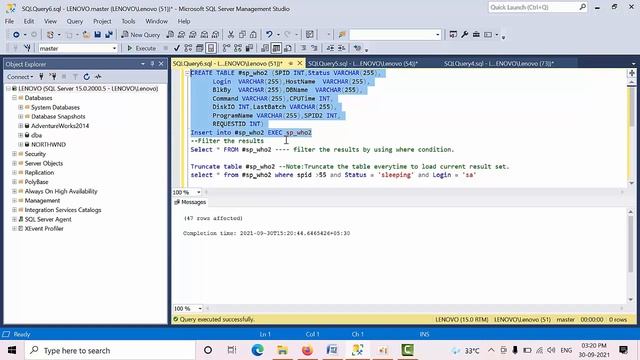This screenshot has width=640, height=360.
Task: Click the Copy icon in the toolbar
Action: click(x=242, y=35)
